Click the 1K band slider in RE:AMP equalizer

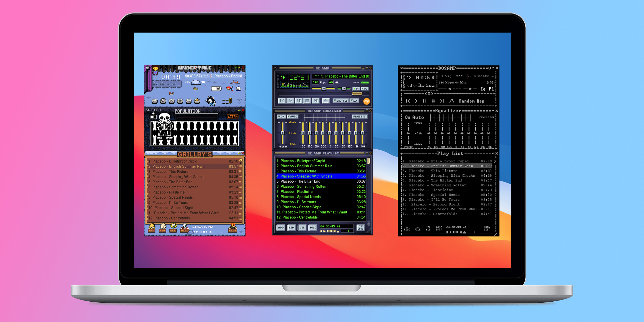click(x=329, y=133)
